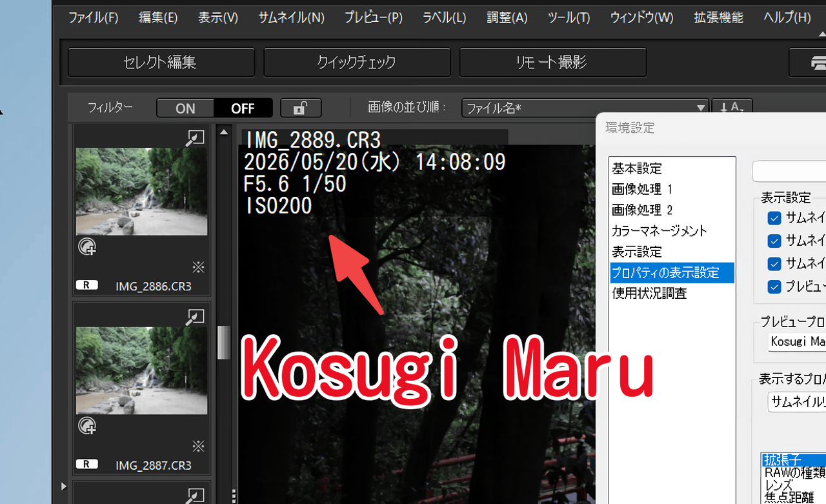
Task: Open the Kosugi Maru font dropdown
Action: coord(797,341)
